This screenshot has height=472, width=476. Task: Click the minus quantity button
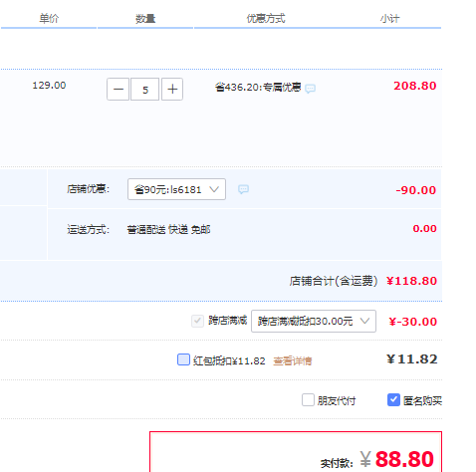pyautogui.click(x=118, y=89)
